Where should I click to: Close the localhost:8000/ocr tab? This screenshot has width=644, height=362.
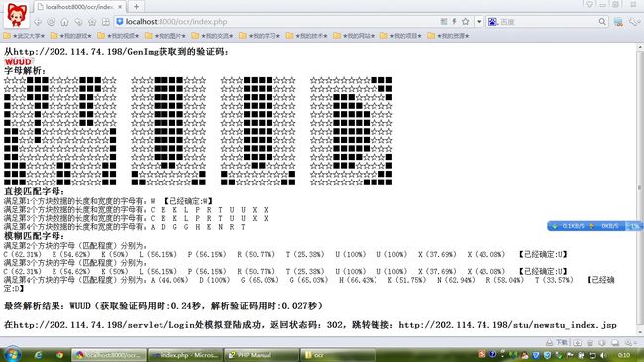click(x=120, y=7)
